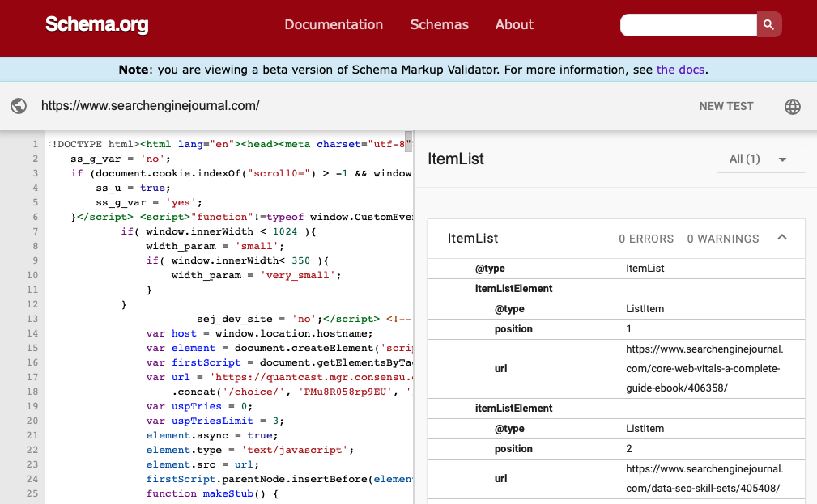Click the first itemListElement row
Screen dimensions: 817x504
click(x=616, y=289)
